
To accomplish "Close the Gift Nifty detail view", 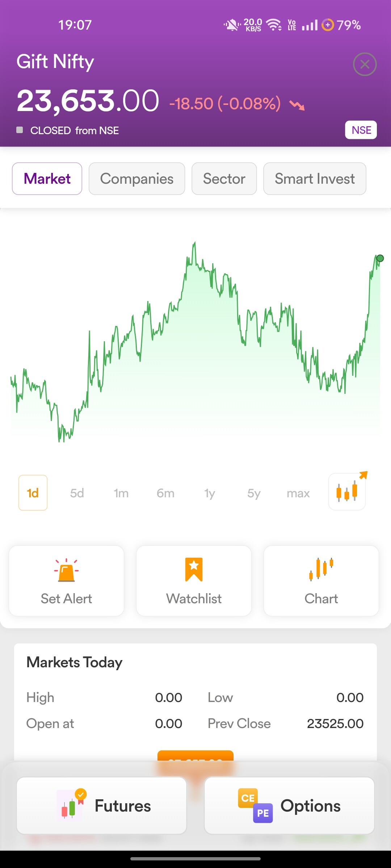I will point(365,64).
